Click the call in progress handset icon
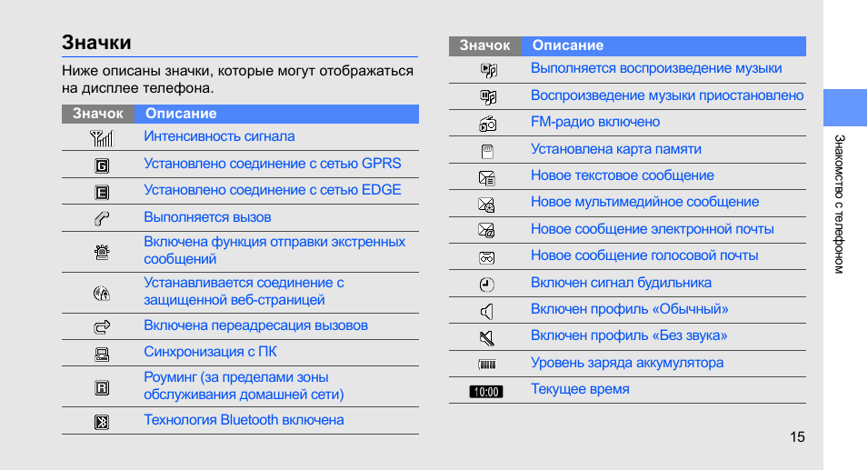Image resolution: width=868 pixels, height=470 pixels. tap(101, 219)
